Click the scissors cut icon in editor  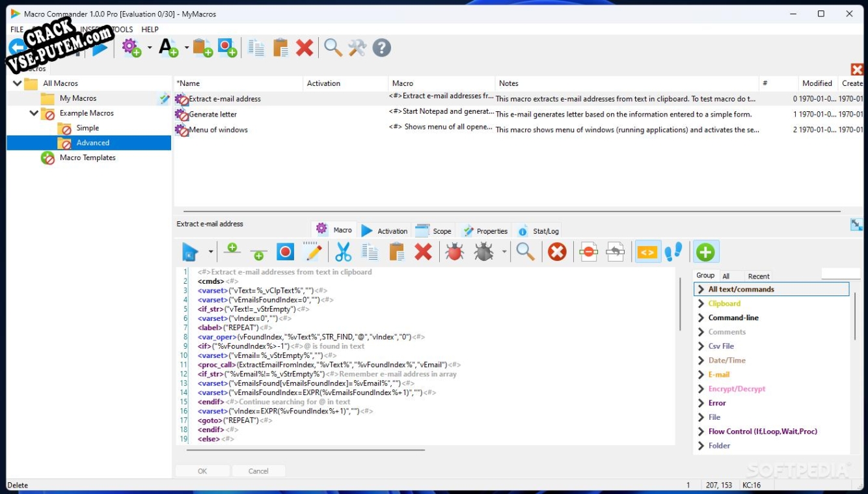[x=343, y=252]
